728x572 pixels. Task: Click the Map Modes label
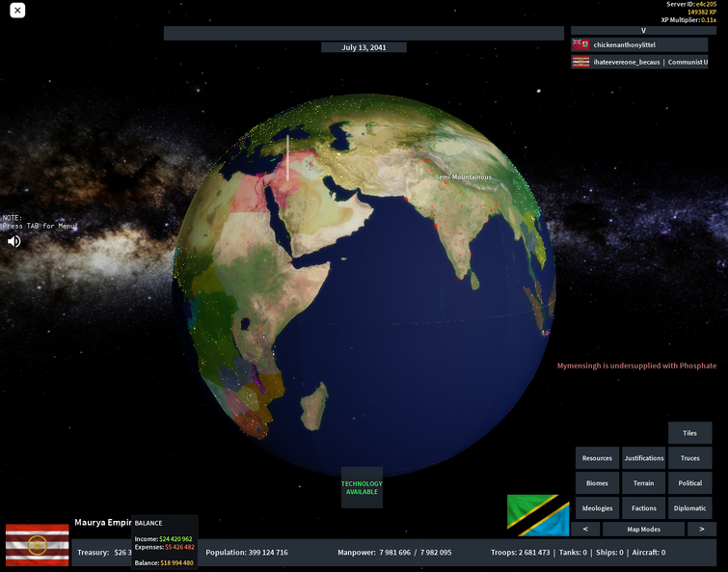643,529
